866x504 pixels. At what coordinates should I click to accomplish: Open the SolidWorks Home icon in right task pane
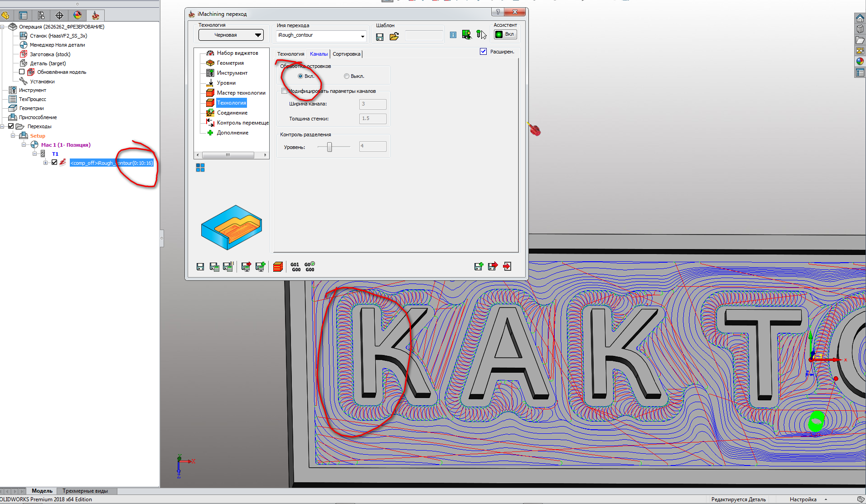coord(860,19)
